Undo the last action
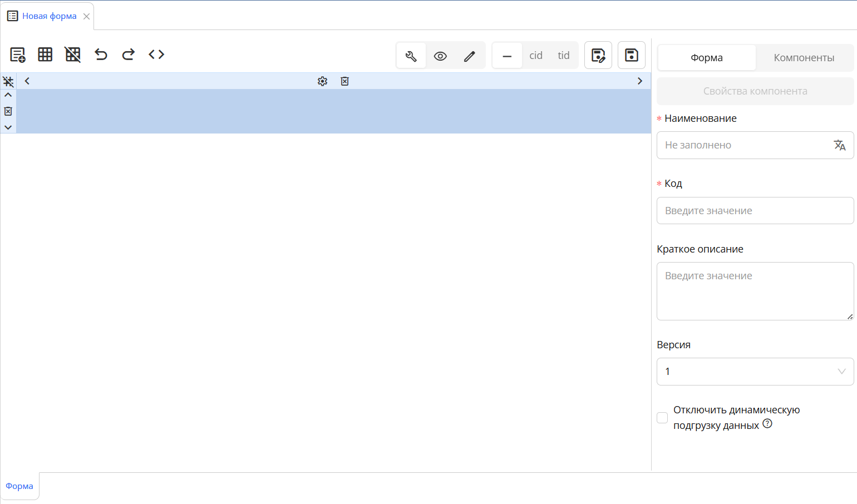Viewport: 857px width, 504px height. coord(101,55)
